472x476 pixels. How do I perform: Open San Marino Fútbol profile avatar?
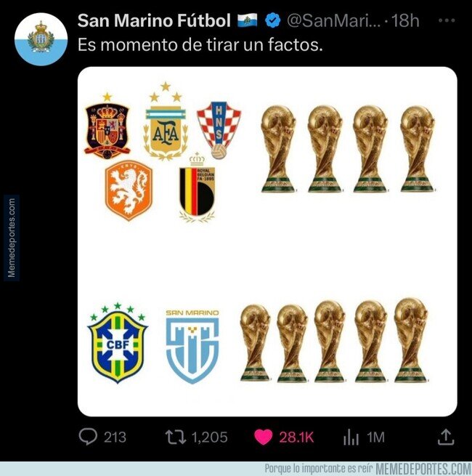(x=41, y=41)
